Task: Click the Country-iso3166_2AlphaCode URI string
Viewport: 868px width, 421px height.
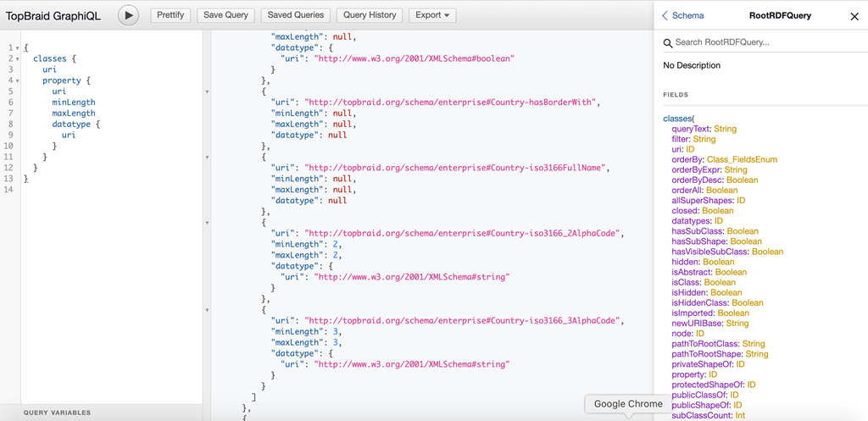Action: click(464, 233)
